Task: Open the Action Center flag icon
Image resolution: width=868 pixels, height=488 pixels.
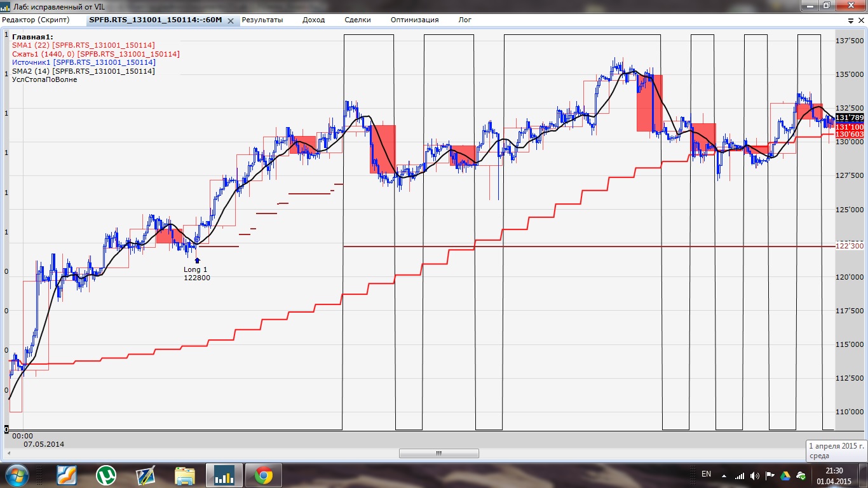Action: tap(770, 475)
